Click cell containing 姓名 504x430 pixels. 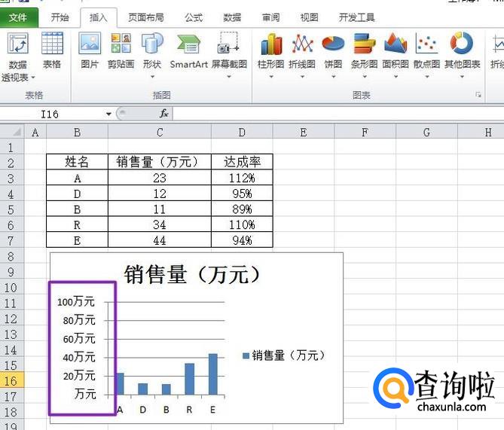tap(77, 162)
